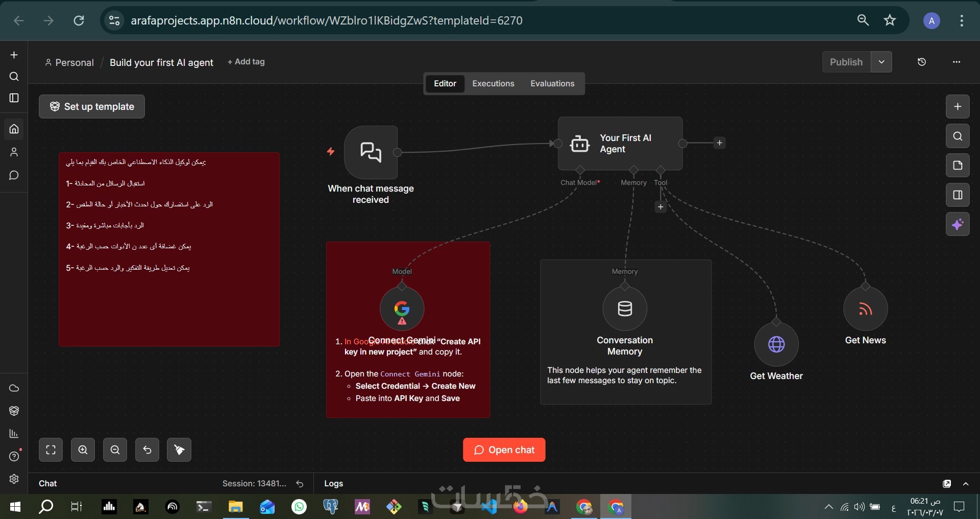
Task: Open WhatsApp from the taskbar
Action: [x=299, y=507]
